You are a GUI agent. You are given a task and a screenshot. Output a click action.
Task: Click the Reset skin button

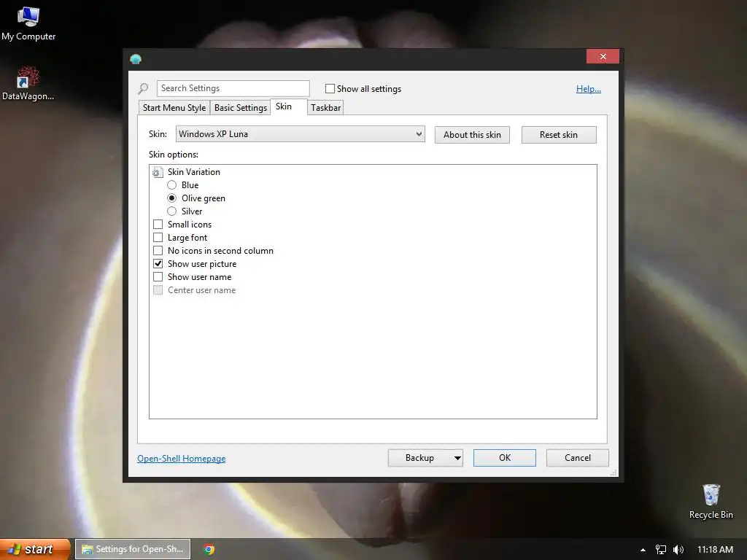coord(559,135)
